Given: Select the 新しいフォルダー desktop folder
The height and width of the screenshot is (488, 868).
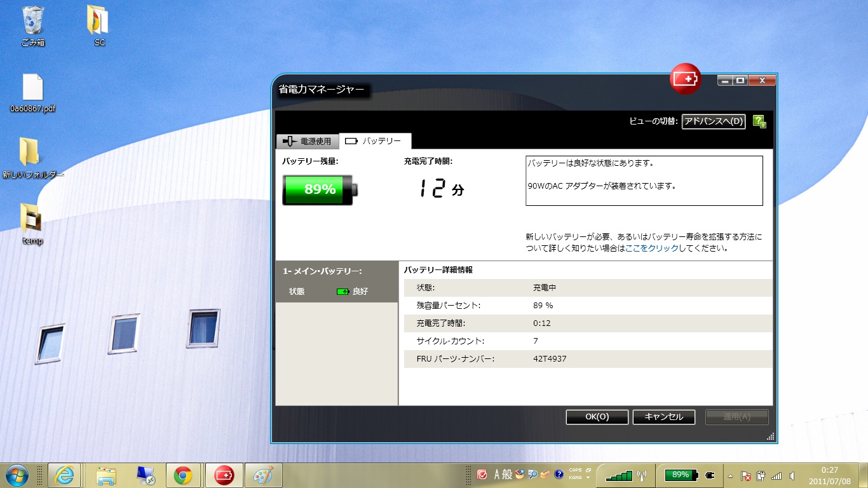Looking at the screenshot, I should (32, 158).
